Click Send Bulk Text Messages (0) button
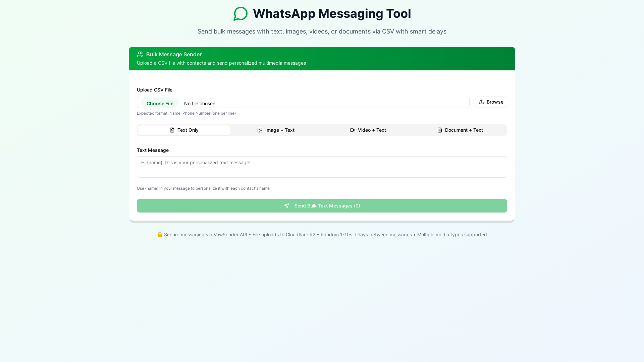The height and width of the screenshot is (362, 644). click(322, 206)
